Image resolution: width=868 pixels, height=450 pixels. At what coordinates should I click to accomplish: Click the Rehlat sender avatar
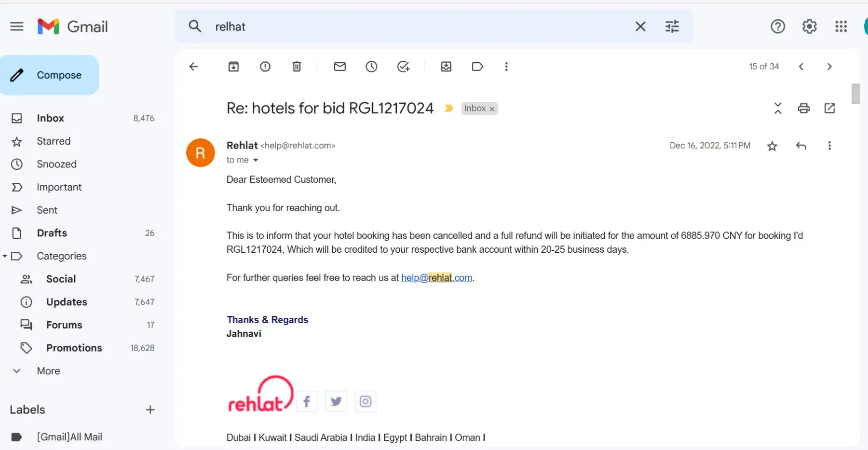click(x=201, y=153)
